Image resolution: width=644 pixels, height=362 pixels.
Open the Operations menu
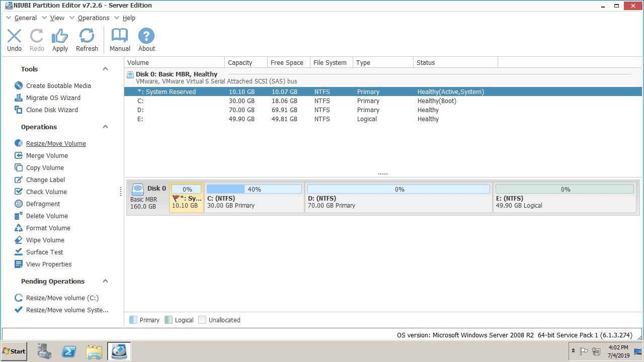pyautogui.click(x=93, y=18)
